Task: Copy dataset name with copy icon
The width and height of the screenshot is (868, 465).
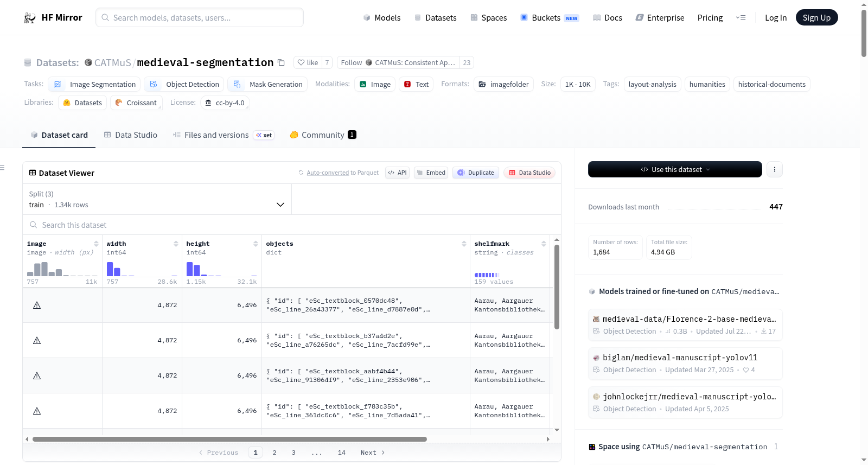Action: [281, 62]
